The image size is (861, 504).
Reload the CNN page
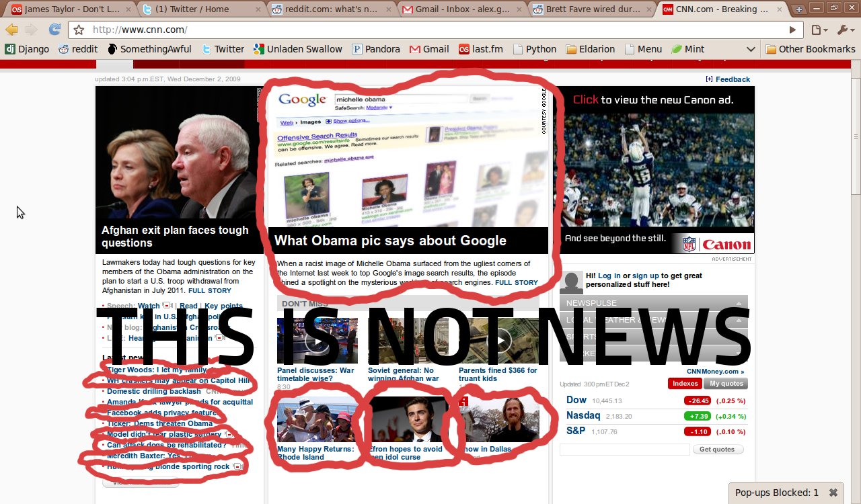click(54, 30)
